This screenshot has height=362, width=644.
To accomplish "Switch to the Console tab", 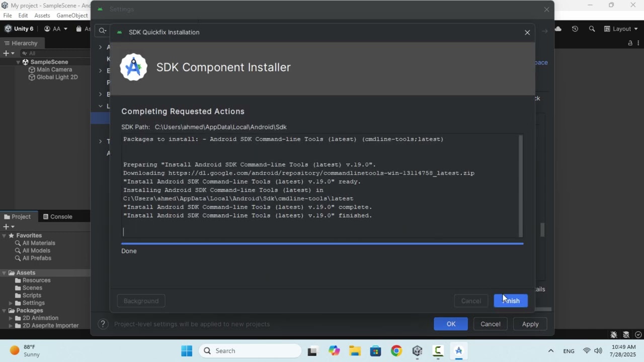I will (x=57, y=217).
